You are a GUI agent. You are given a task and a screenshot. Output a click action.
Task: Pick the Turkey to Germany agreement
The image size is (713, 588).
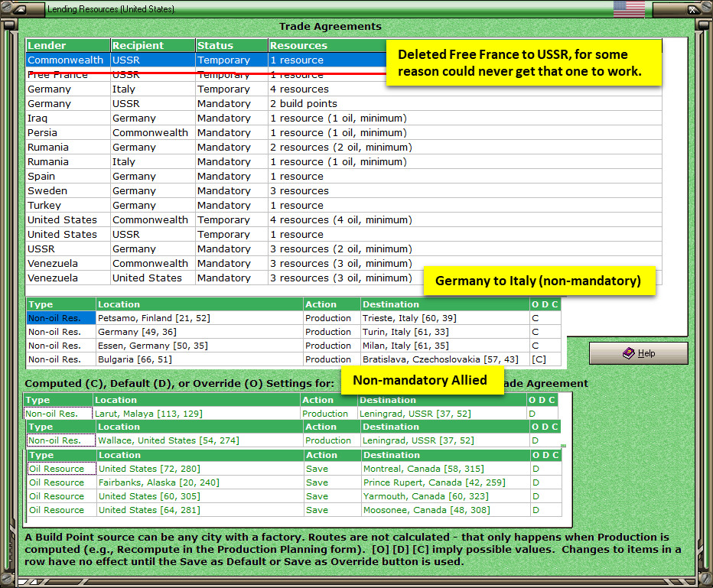coord(343,206)
